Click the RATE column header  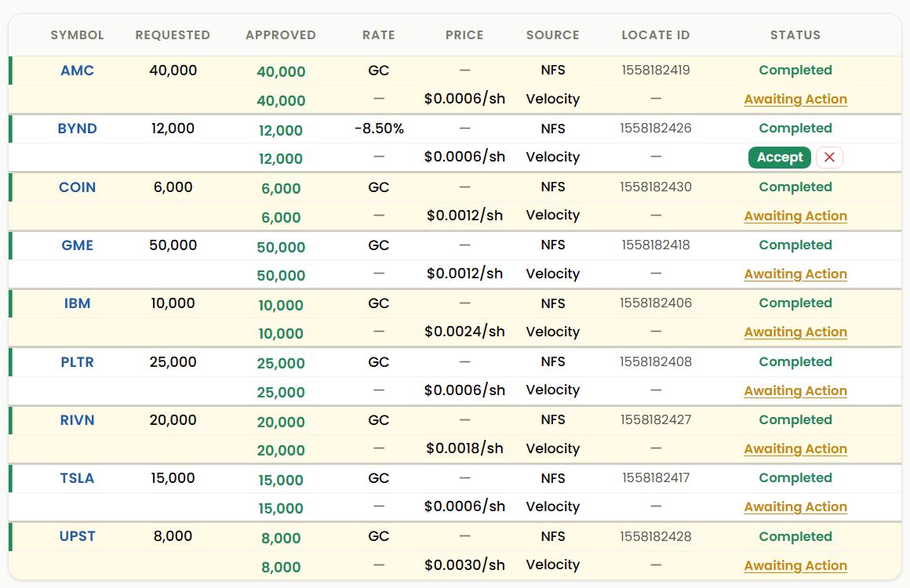[x=379, y=35]
